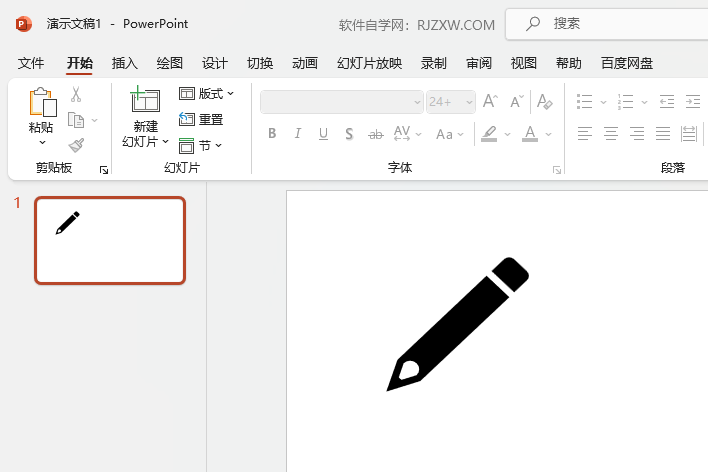Switch to the 插入 tab

pyautogui.click(x=125, y=63)
